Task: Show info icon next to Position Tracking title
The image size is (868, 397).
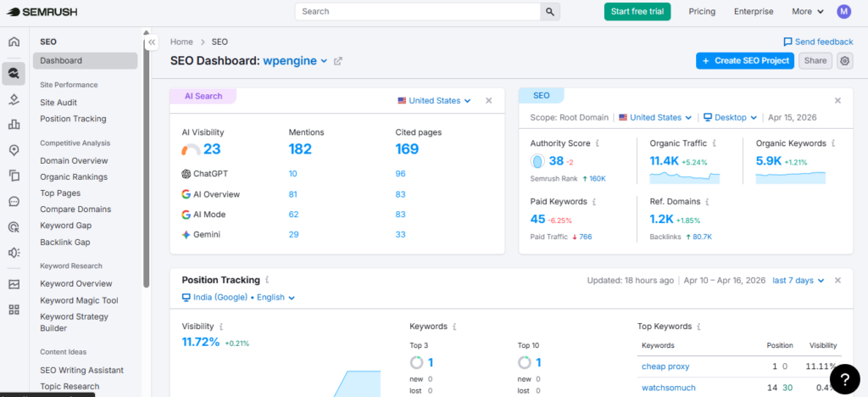Action: click(267, 280)
